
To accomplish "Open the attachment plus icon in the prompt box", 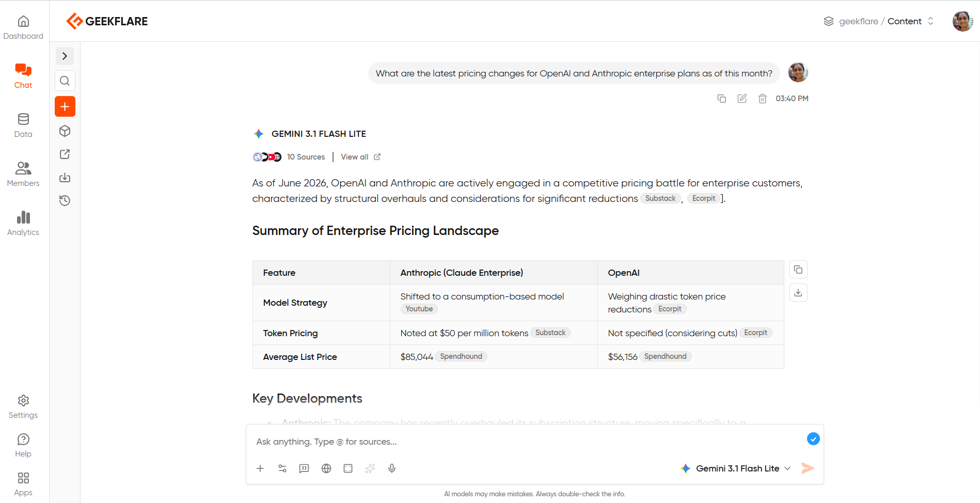I will [260, 468].
